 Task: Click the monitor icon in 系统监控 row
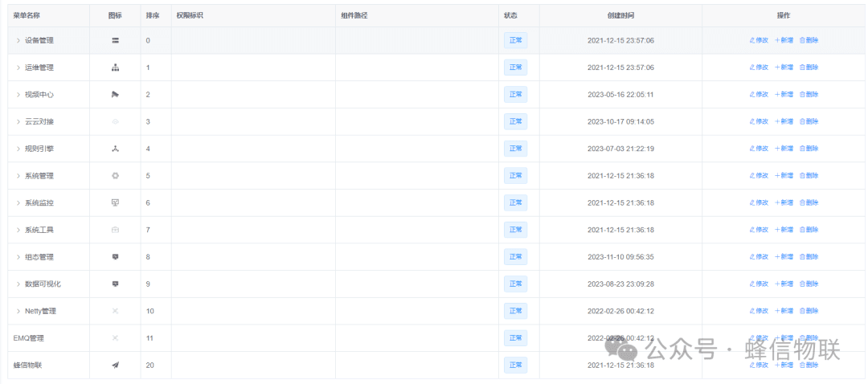click(x=115, y=203)
